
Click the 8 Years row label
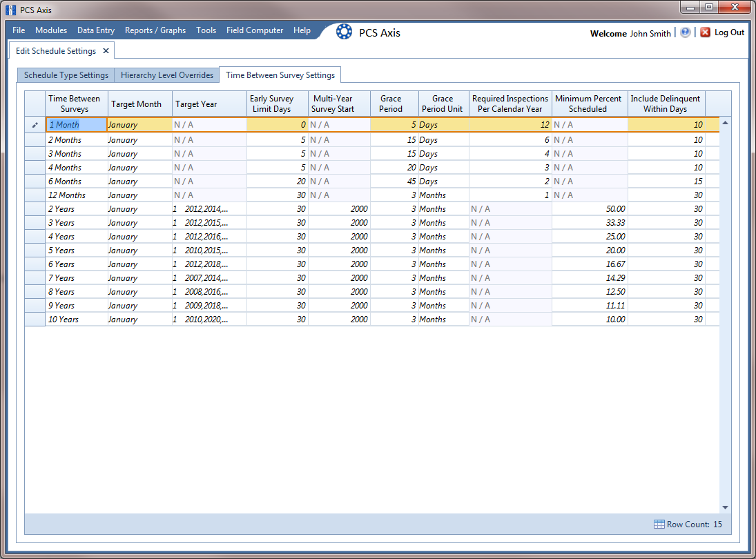(61, 291)
